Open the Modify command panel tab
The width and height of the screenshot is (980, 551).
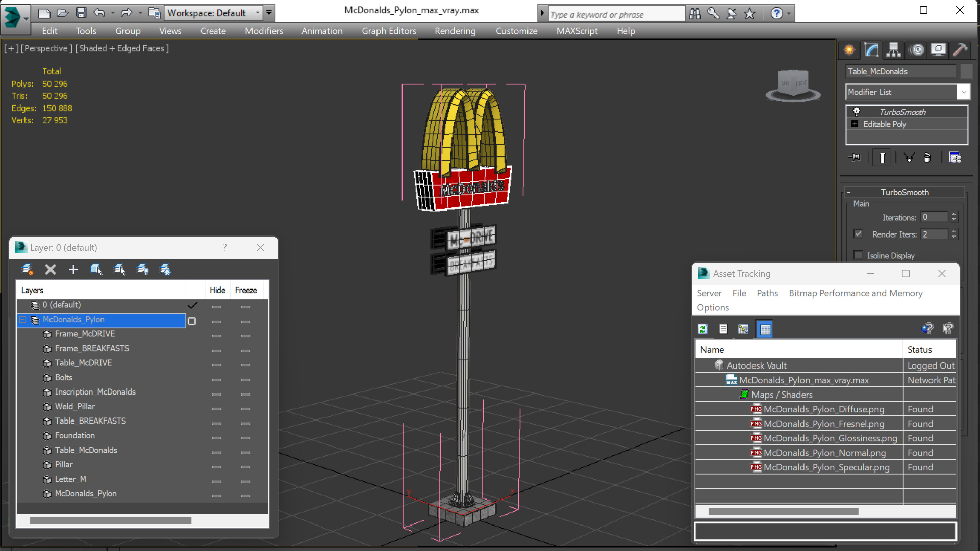[872, 49]
